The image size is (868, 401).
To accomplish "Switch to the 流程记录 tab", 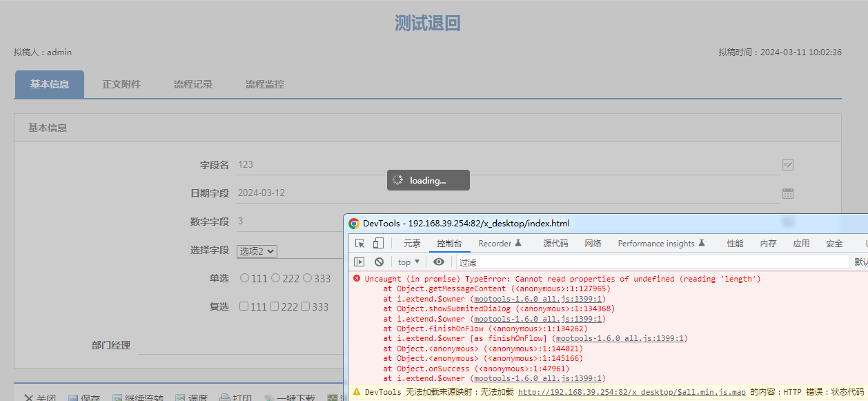I will (193, 84).
